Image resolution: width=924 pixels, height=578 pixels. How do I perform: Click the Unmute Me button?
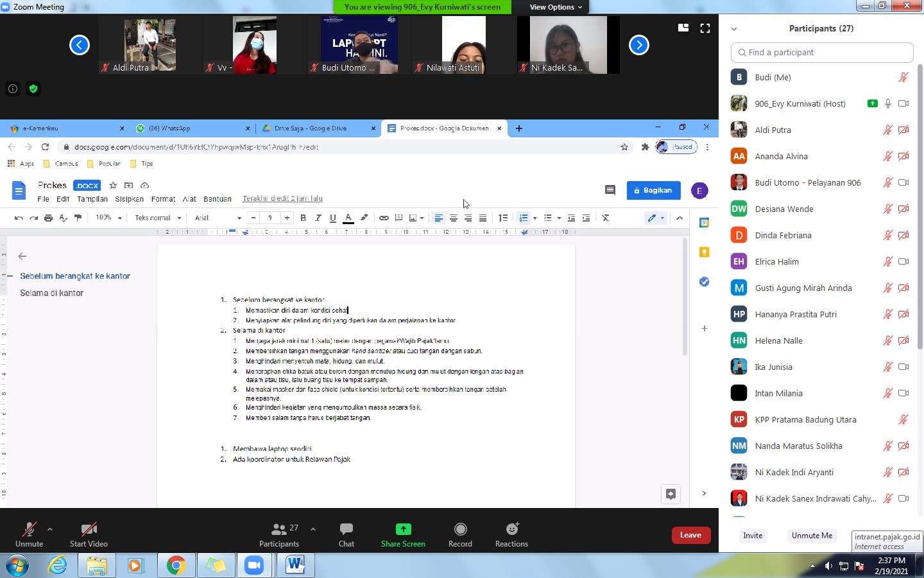click(812, 536)
